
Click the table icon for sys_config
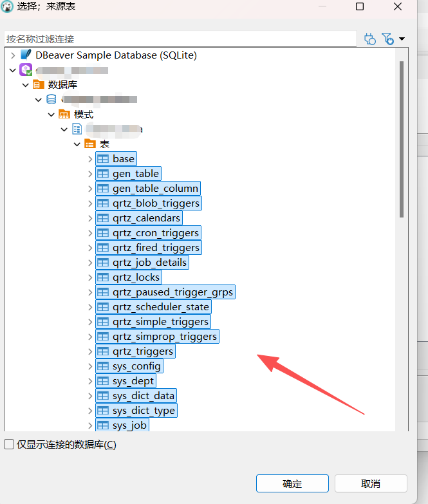pyautogui.click(x=103, y=366)
